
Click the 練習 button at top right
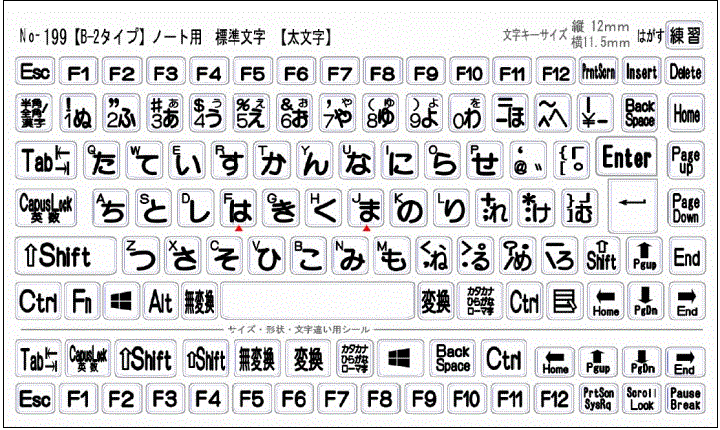click(685, 35)
